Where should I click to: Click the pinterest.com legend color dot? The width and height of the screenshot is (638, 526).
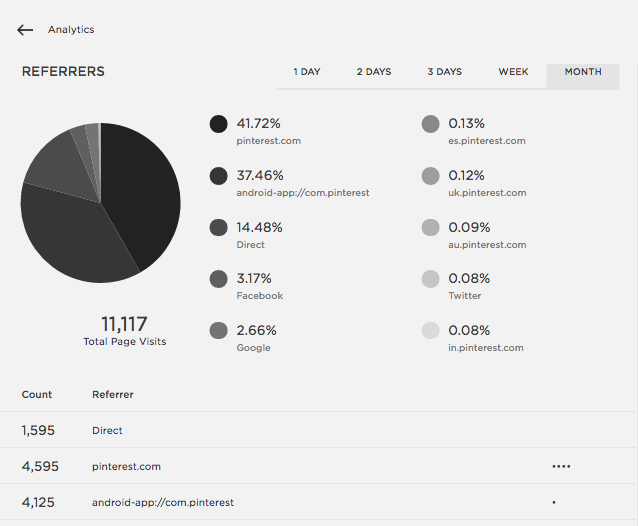pyautogui.click(x=218, y=124)
